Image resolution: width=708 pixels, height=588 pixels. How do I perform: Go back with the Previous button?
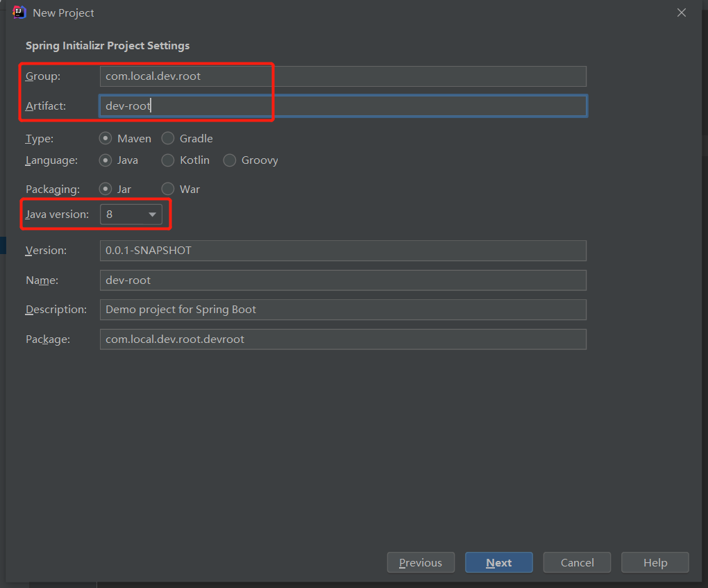pos(421,562)
